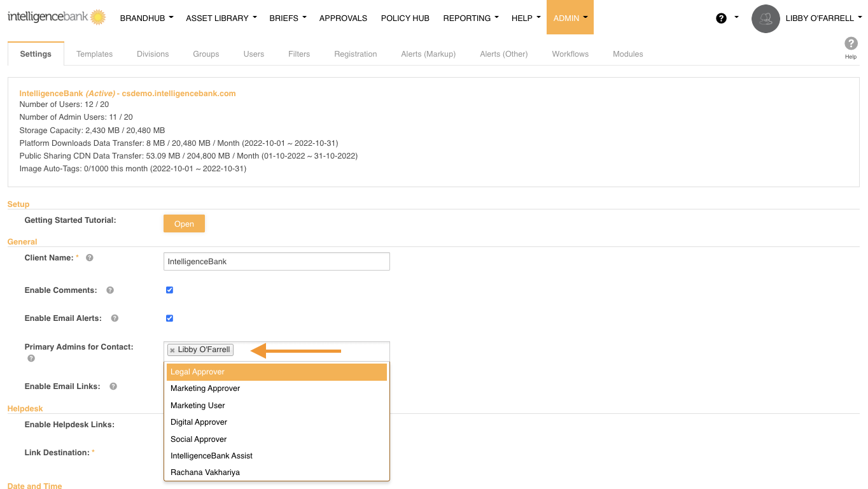Click the user profile avatar
The height and width of the screenshot is (489, 868).
(x=766, y=18)
